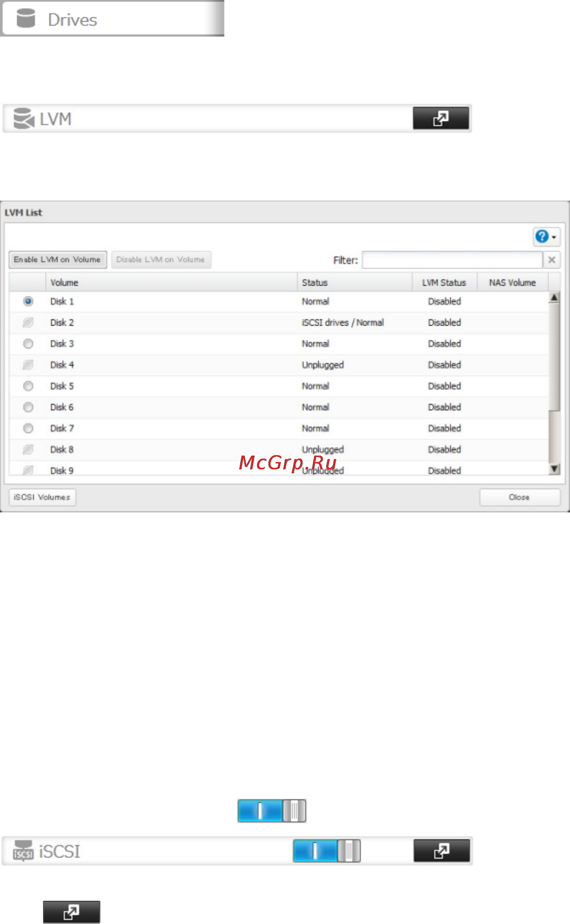Click the Disk 6 volume name
Screen dimensions: 570x924
pos(62,407)
